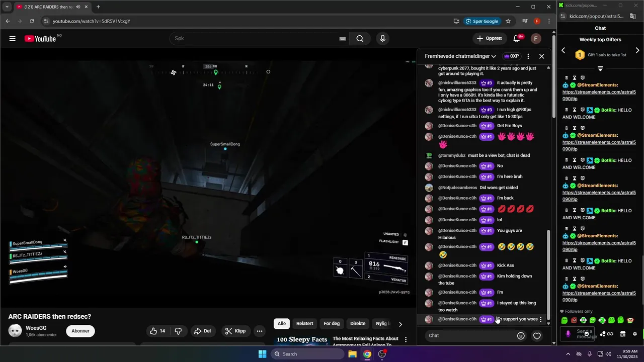Like the video with 14 likes
Screen dimensions: 644x362
pyautogui.click(x=157, y=331)
